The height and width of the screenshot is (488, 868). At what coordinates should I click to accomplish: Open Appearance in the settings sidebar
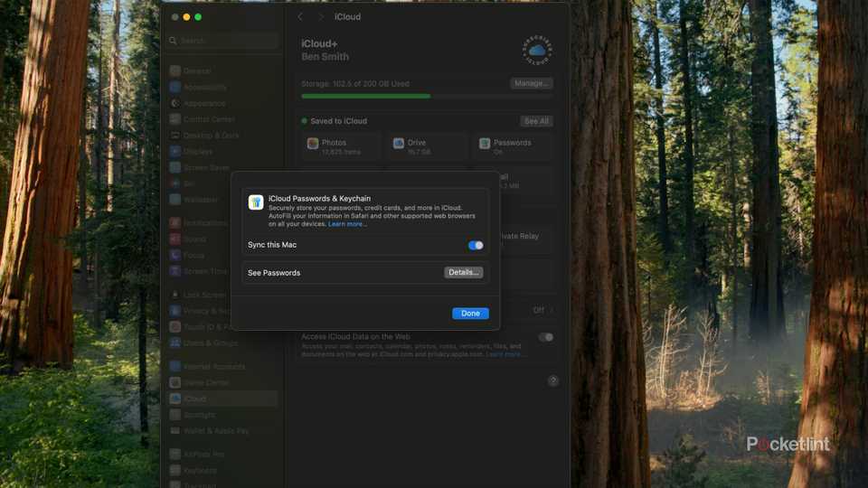tap(223, 103)
